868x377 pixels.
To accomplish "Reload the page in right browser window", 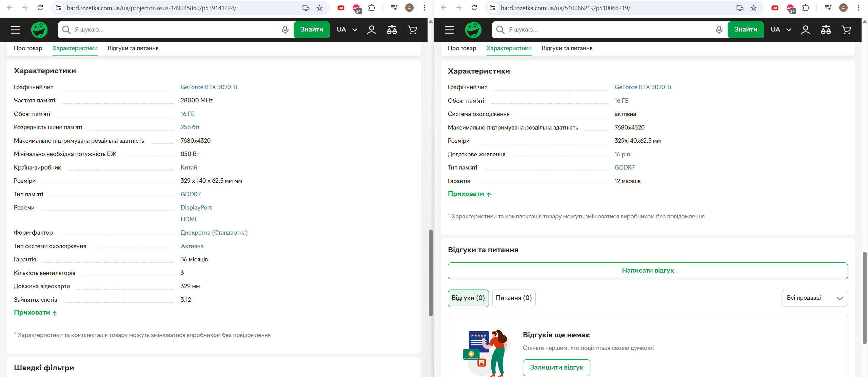I will tap(474, 8).
